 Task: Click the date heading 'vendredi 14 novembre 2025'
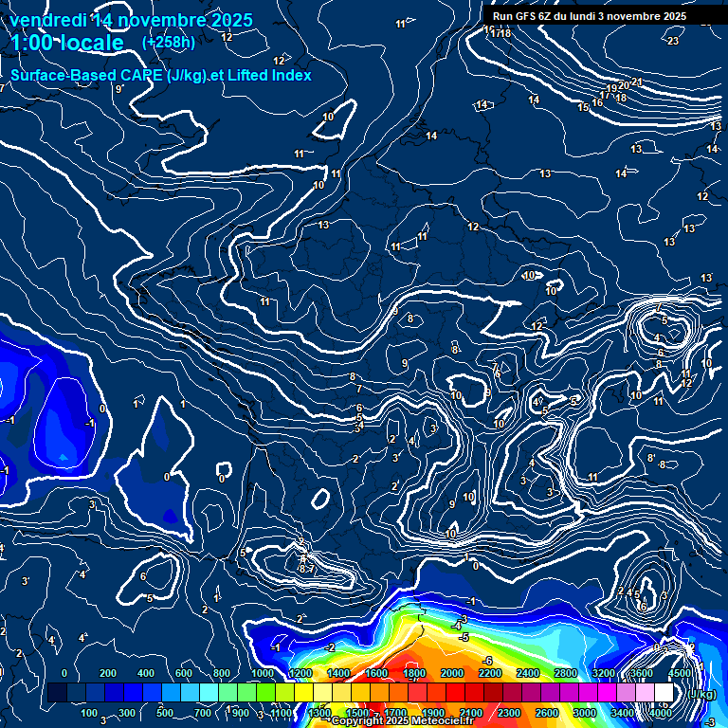click(131, 21)
